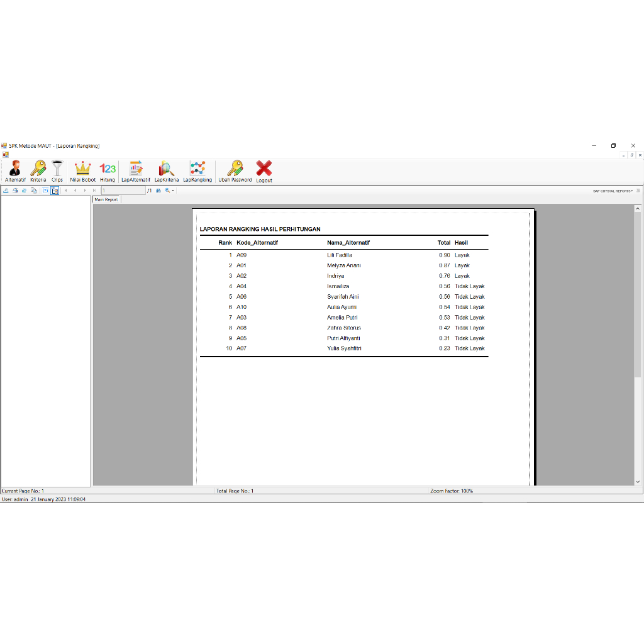Click the Refresh report icon
The height and width of the screenshot is (644, 644).
25,191
